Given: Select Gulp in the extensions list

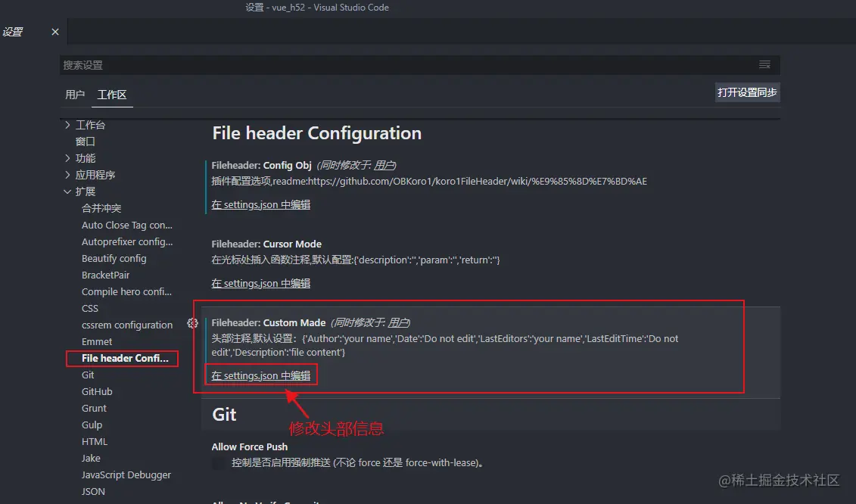Looking at the screenshot, I should [92, 425].
